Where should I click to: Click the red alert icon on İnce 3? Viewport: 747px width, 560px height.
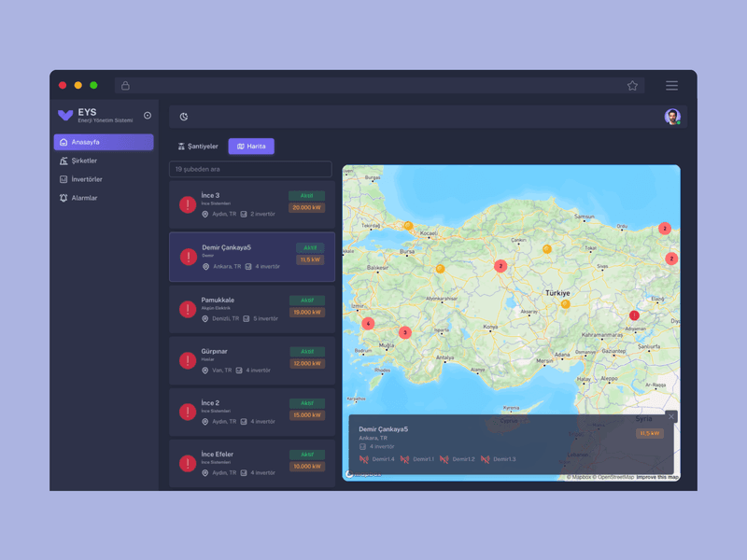coord(188,204)
